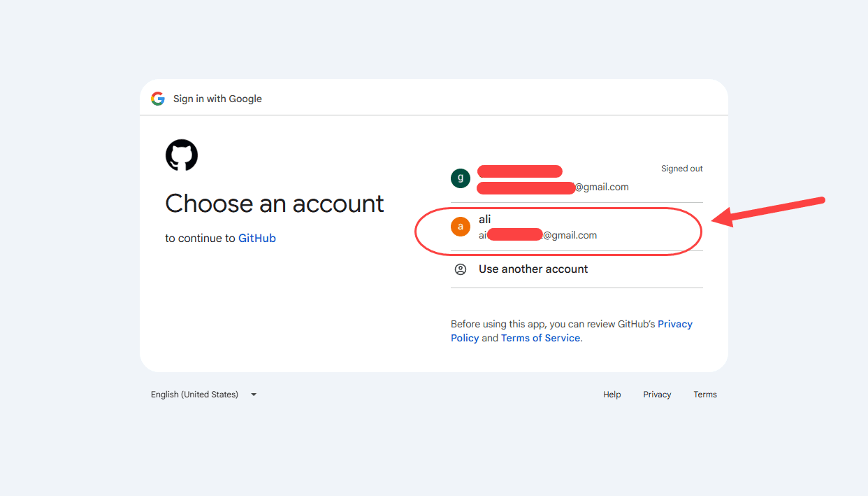Click the 'Sign in with Google' header text
This screenshot has width=868, height=496.
pyautogui.click(x=217, y=99)
